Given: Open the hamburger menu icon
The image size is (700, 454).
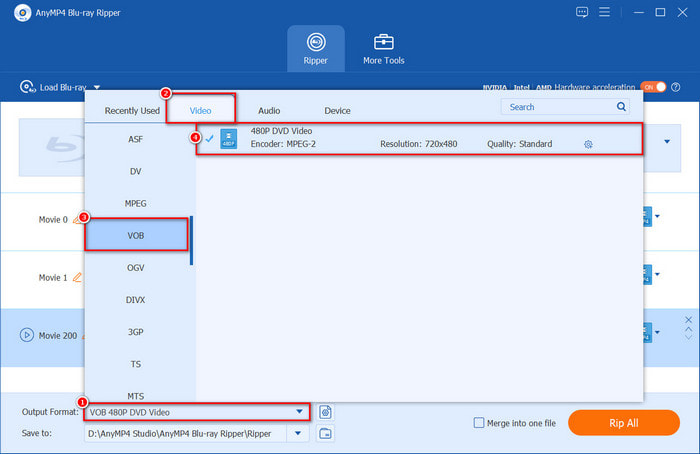Looking at the screenshot, I should 604,12.
